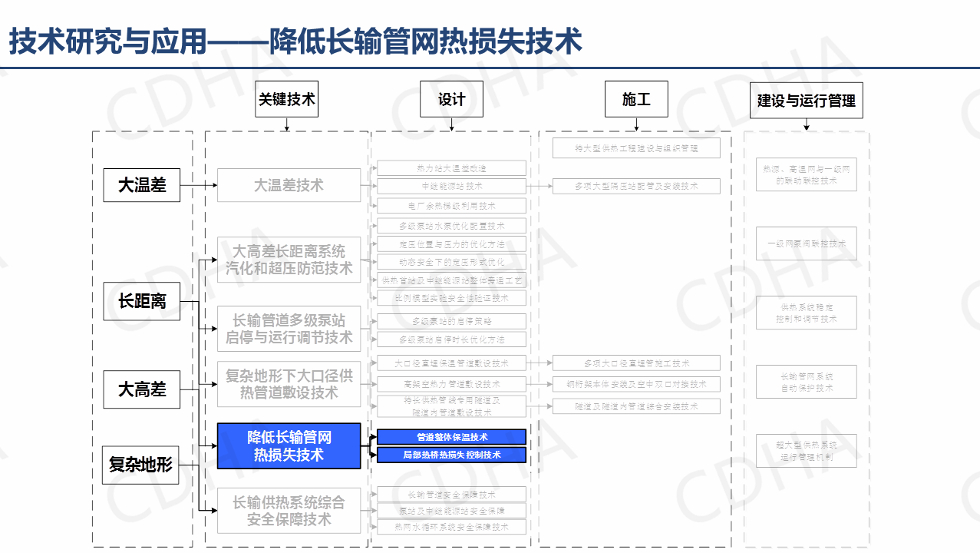Screen dimensions: 980x553
Task: Click the 长输管网系统自动保护技术 box
Action: pyautogui.click(x=806, y=382)
